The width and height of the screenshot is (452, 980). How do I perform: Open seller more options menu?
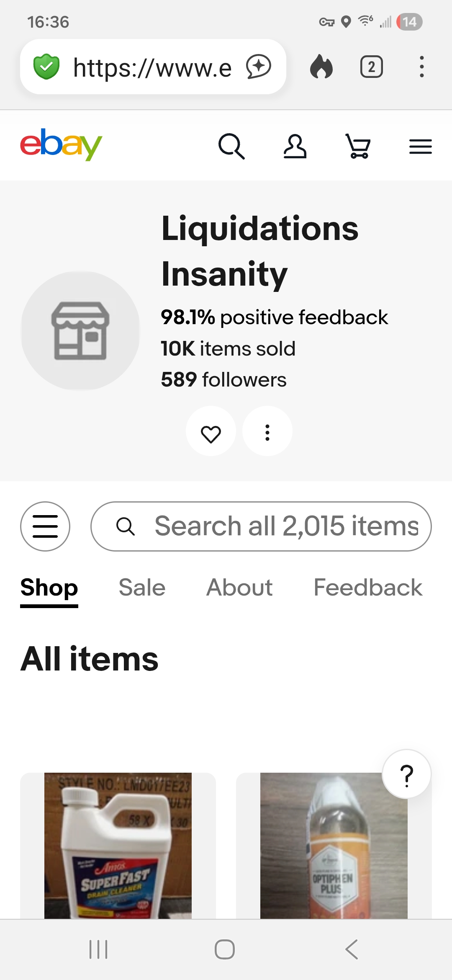coord(267,431)
